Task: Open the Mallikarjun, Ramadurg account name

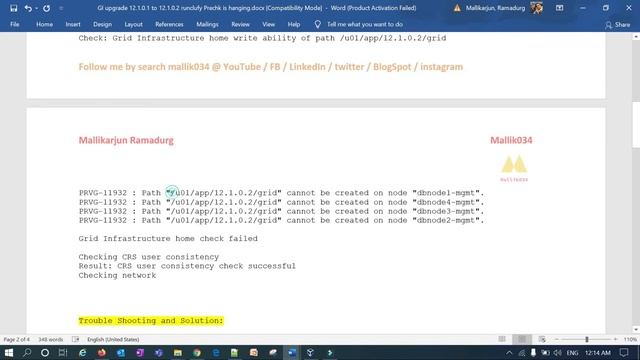Action: [495, 8]
